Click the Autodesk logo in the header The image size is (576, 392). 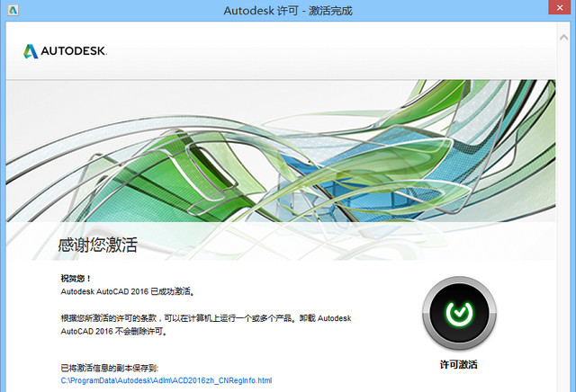point(65,51)
